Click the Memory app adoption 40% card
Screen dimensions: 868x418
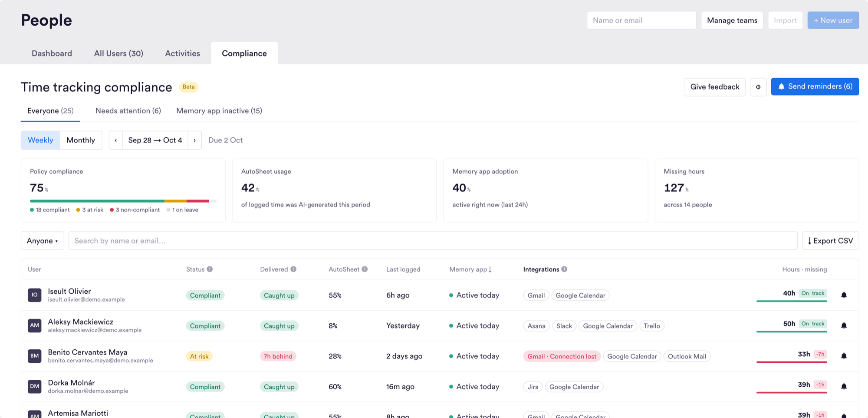[x=546, y=190]
